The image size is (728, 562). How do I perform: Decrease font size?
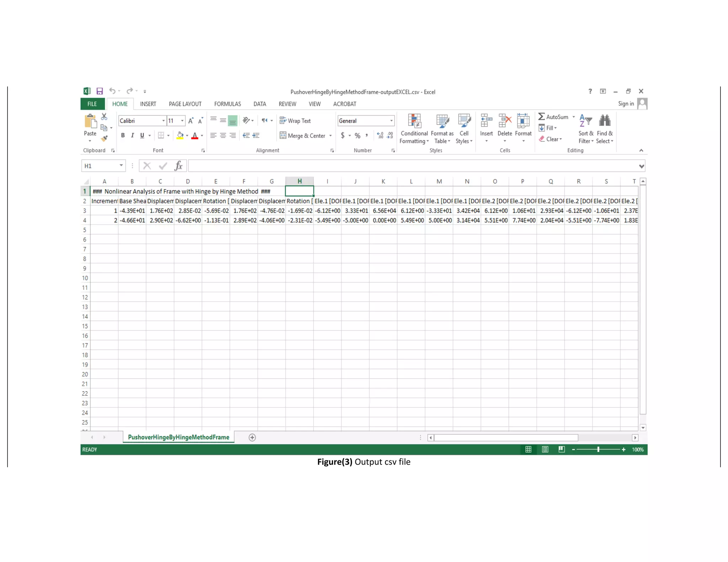[200, 121]
